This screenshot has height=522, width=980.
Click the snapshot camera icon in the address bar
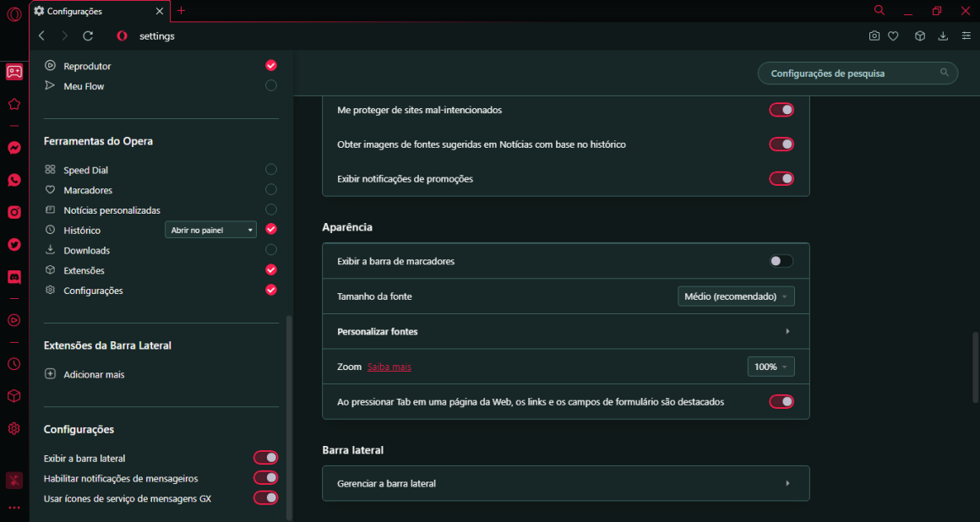pos(874,36)
